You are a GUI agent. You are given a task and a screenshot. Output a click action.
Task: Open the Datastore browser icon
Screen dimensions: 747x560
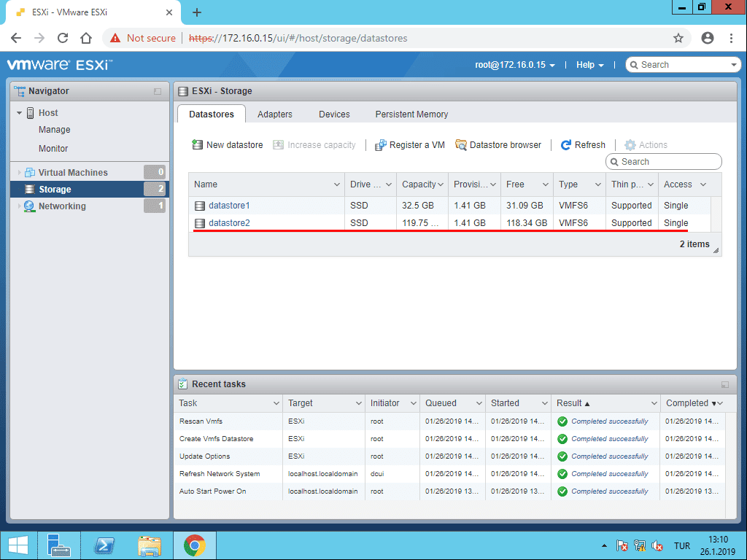pos(461,145)
